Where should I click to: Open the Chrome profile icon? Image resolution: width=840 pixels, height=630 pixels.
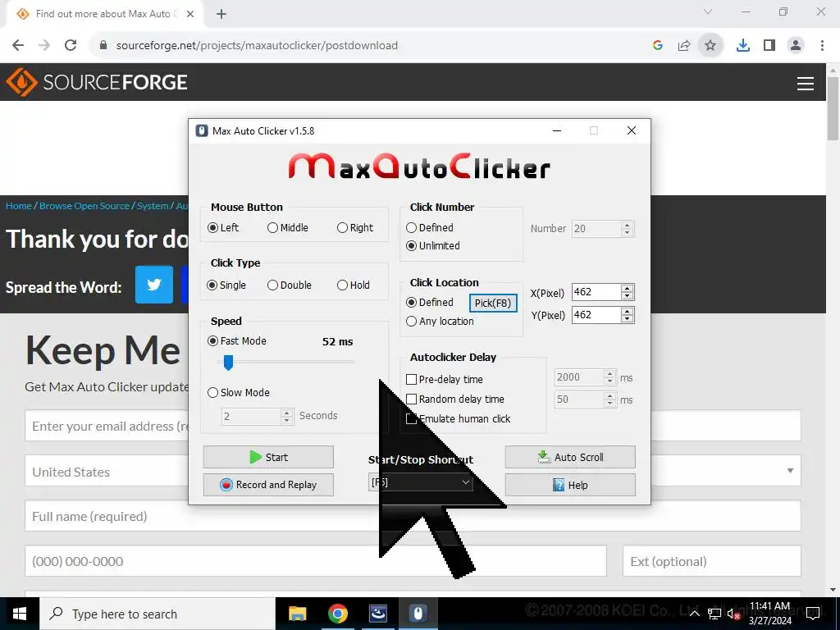(x=796, y=46)
